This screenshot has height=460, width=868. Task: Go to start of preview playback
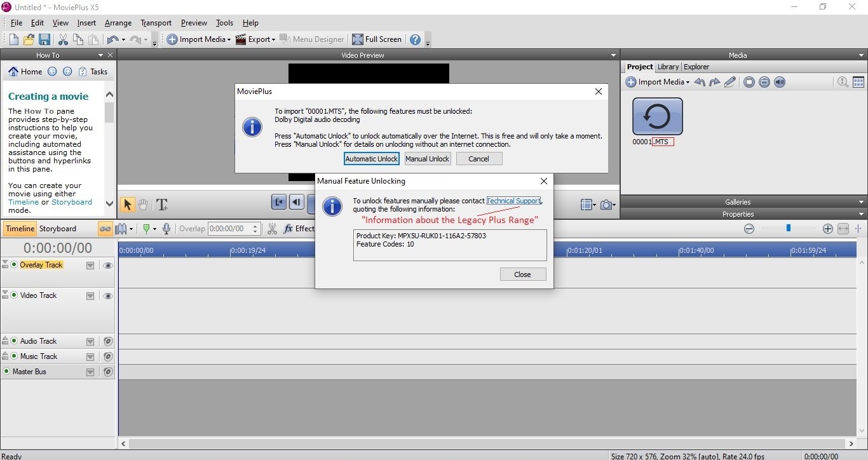click(279, 203)
